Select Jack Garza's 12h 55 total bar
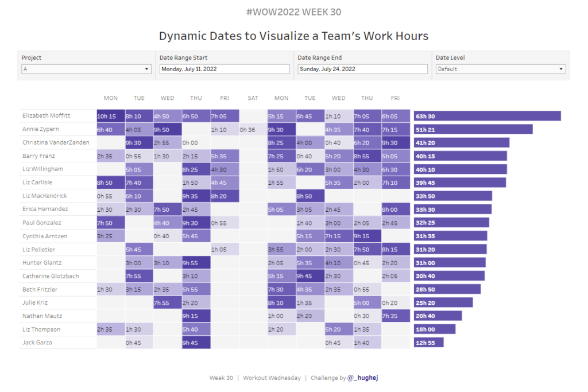This screenshot has height=392, width=588. tap(428, 343)
